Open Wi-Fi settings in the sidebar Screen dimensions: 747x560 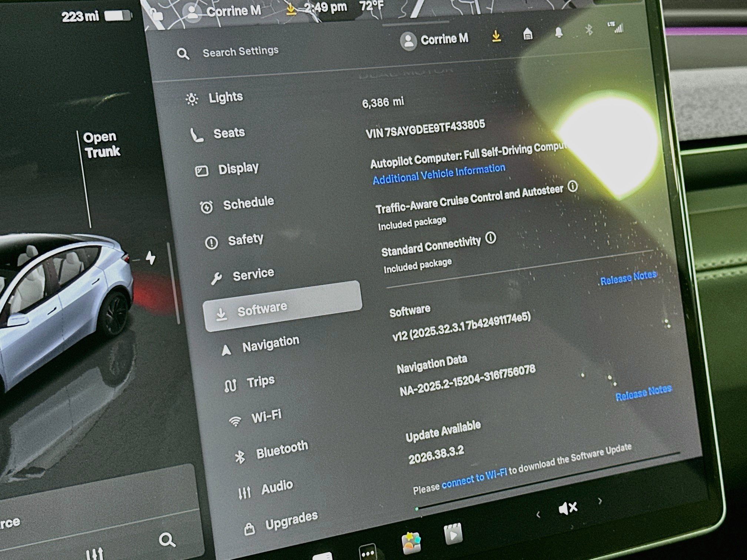[x=255, y=418]
